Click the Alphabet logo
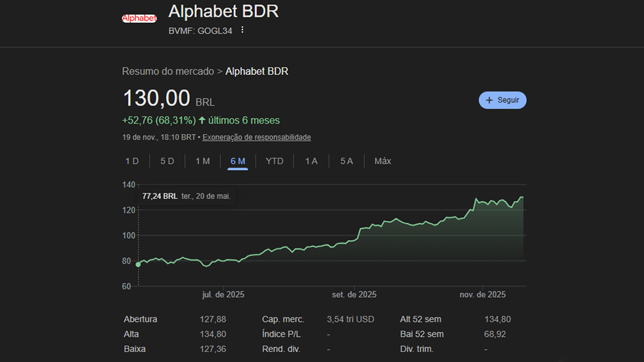 [139, 19]
